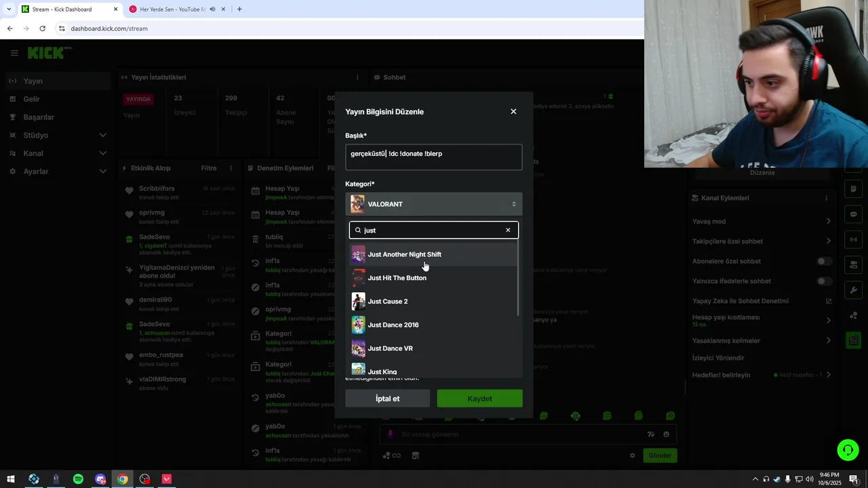Click the Başlık title input field
Image resolution: width=868 pixels, height=488 pixels.
pos(433,157)
